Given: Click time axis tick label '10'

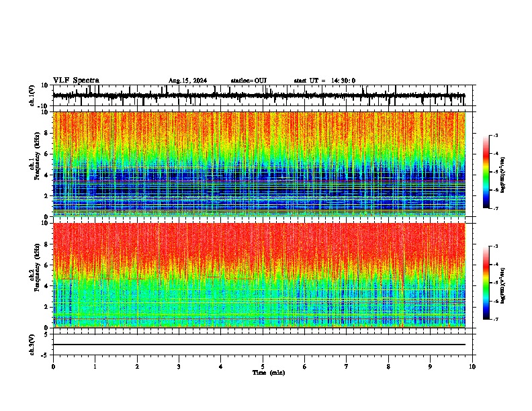Looking at the screenshot, I should 472,367.
